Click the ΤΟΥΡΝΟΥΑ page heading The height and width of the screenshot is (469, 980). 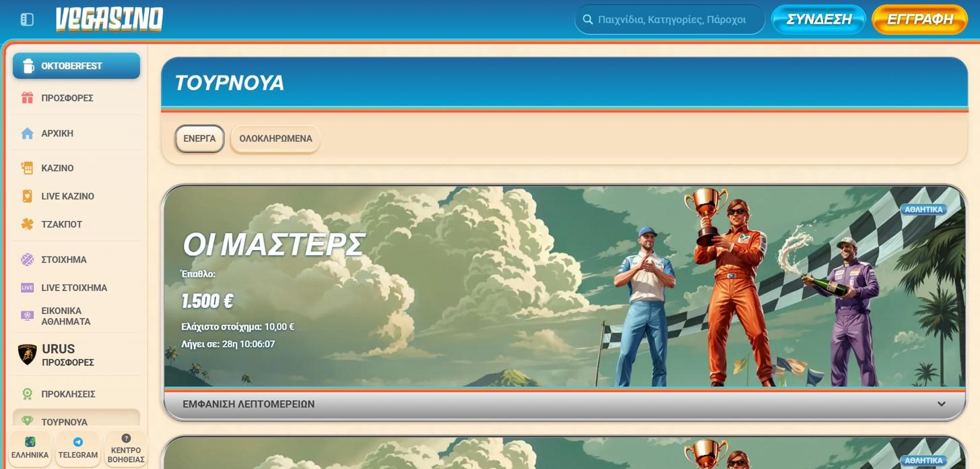[230, 83]
